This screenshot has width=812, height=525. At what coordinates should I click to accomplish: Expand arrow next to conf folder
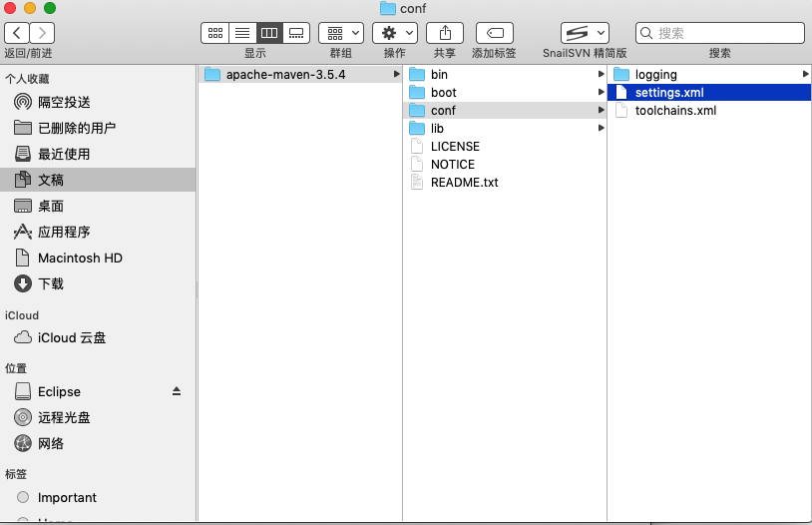click(601, 110)
